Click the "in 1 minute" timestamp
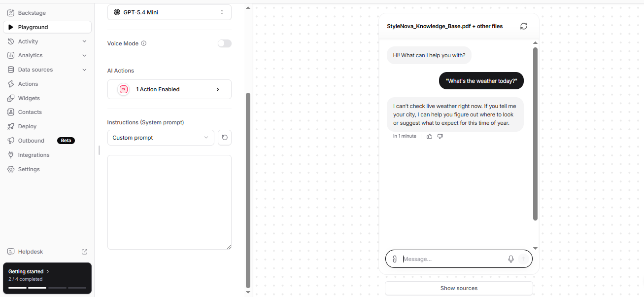This screenshot has height=297, width=644. click(405, 136)
